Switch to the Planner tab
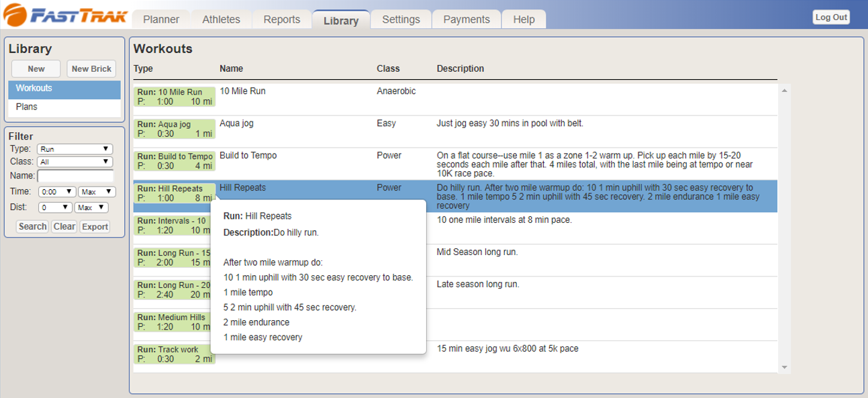The image size is (868, 398). point(161,19)
